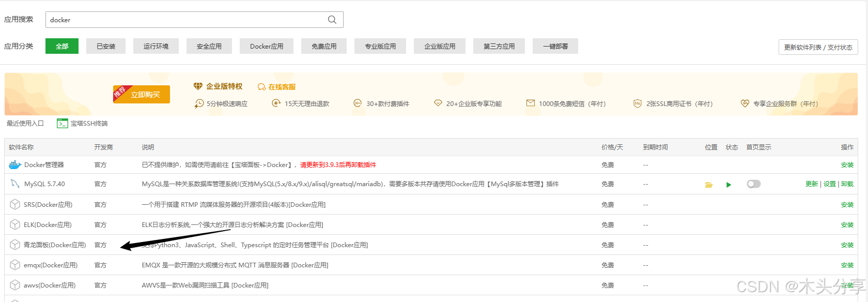This screenshot has height=302, width=868.
Task: Click 卸载 for MySQL 5.7.40
Action: tap(847, 184)
